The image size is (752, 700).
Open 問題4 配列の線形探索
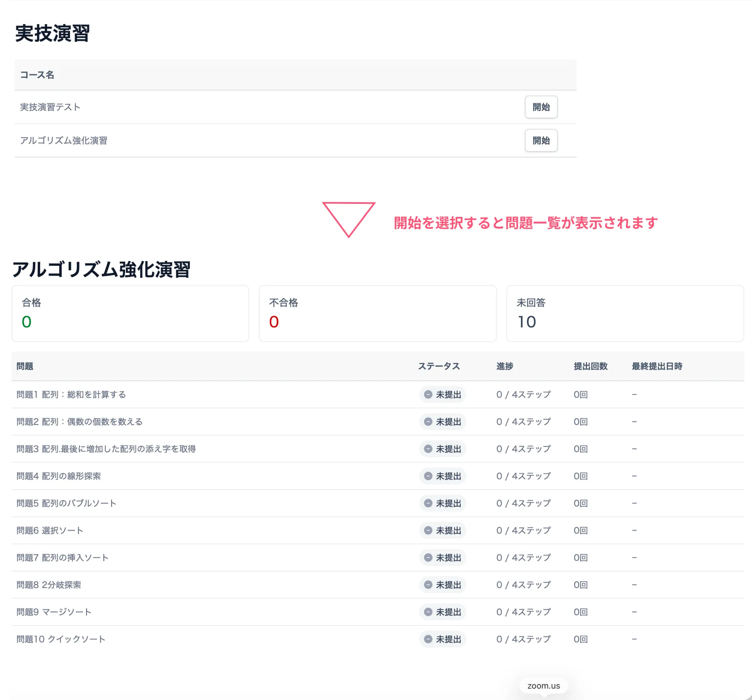59,476
